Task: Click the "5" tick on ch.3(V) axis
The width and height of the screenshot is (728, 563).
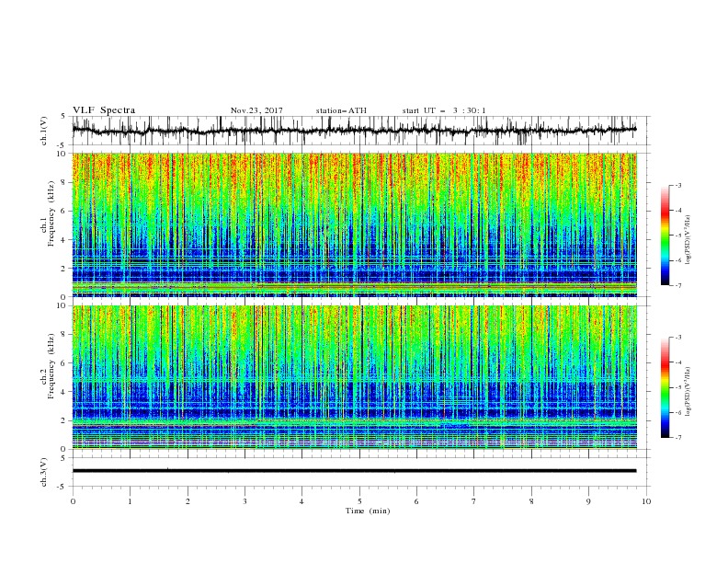Action: pyautogui.click(x=63, y=458)
